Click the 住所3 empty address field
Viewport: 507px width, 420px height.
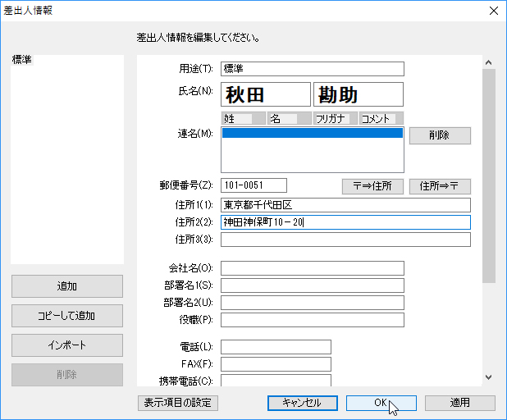pyautogui.click(x=345, y=240)
